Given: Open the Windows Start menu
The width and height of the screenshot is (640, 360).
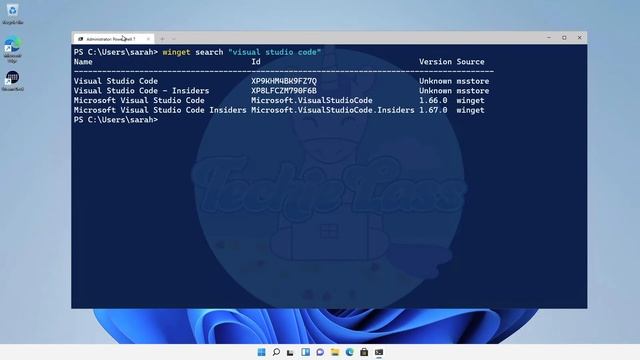Looking at the screenshot, I should coord(262,352).
